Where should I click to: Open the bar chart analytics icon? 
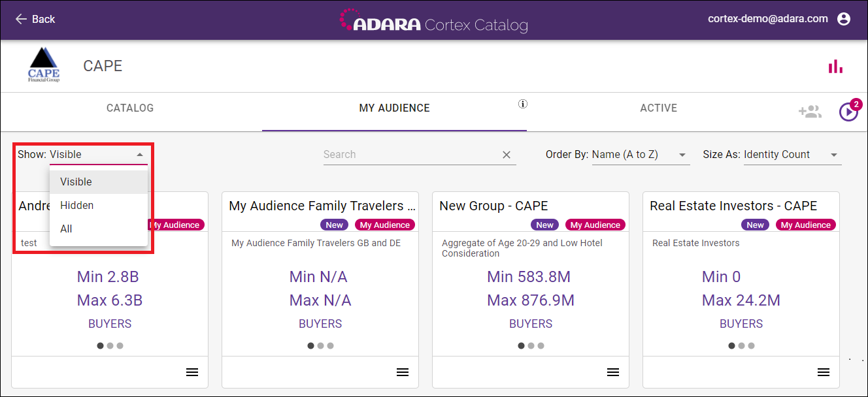click(835, 66)
